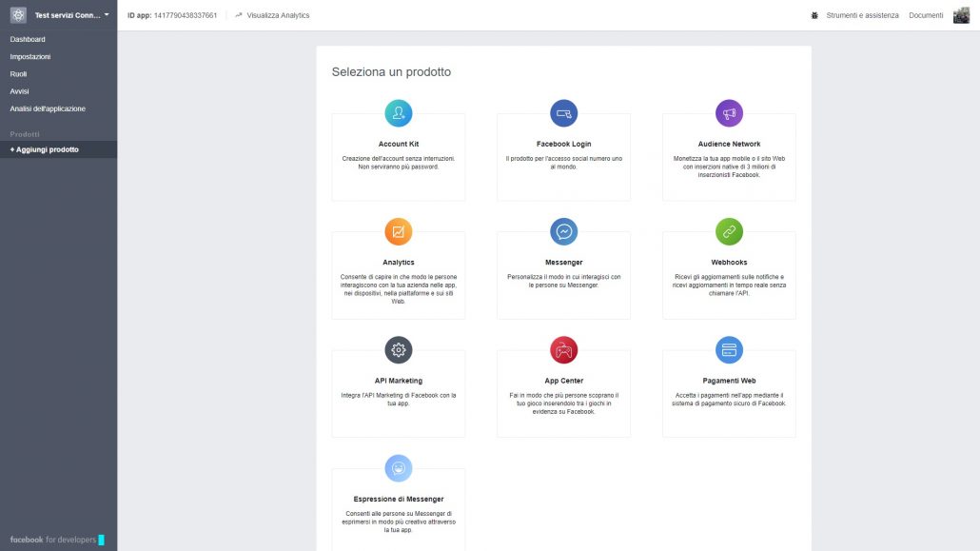Image resolution: width=980 pixels, height=551 pixels.
Task: Click the API Marketing gear icon
Action: (x=398, y=349)
